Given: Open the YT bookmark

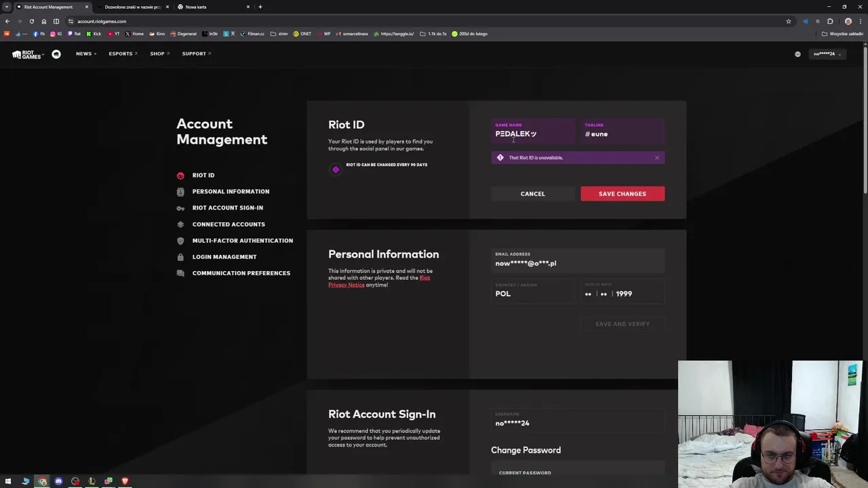Looking at the screenshot, I should pos(114,34).
